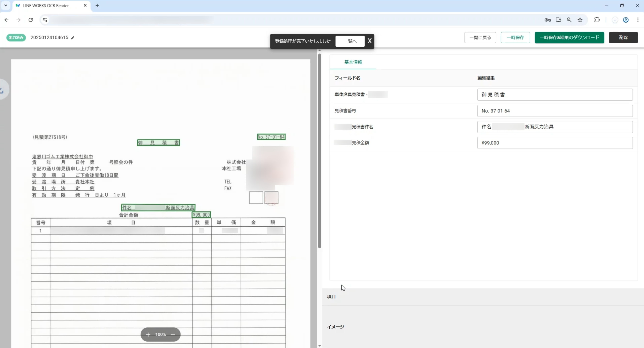The height and width of the screenshot is (348, 644).
Task: Open password manager key icon
Action: (548, 20)
